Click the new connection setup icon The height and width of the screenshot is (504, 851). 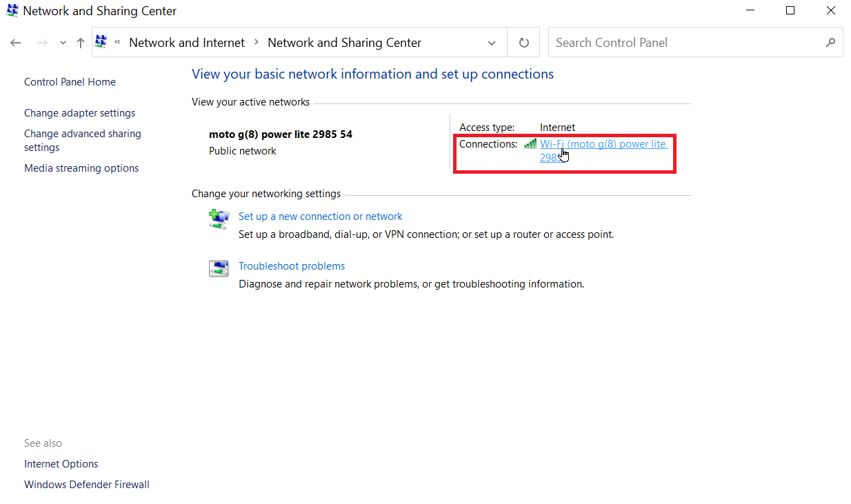219,219
